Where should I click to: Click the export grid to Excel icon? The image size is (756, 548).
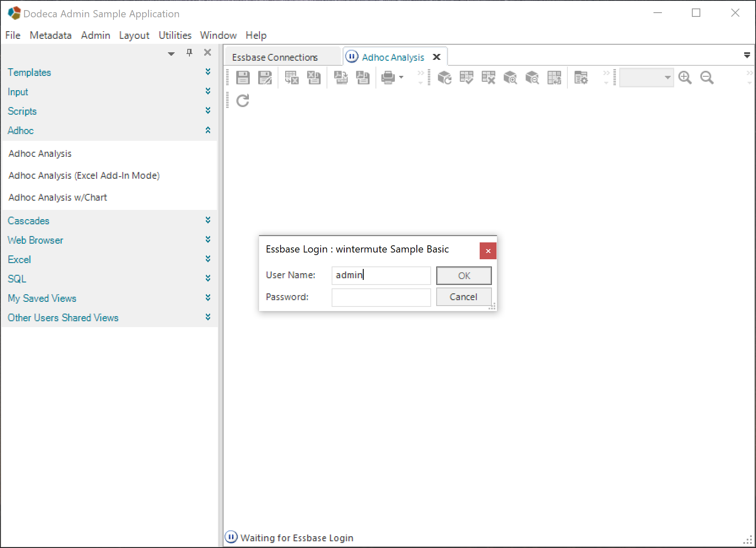click(x=292, y=78)
